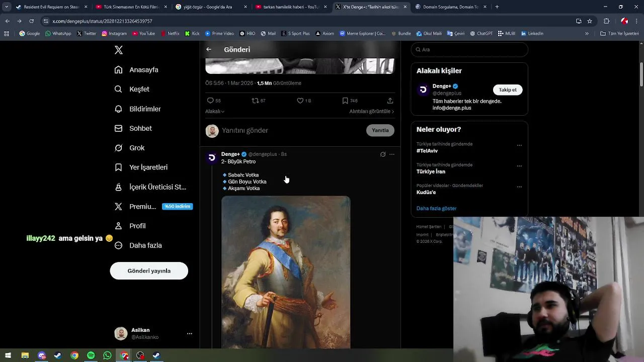Open LinkedIn bookmark
The height and width of the screenshot is (362, 644).
[532, 34]
